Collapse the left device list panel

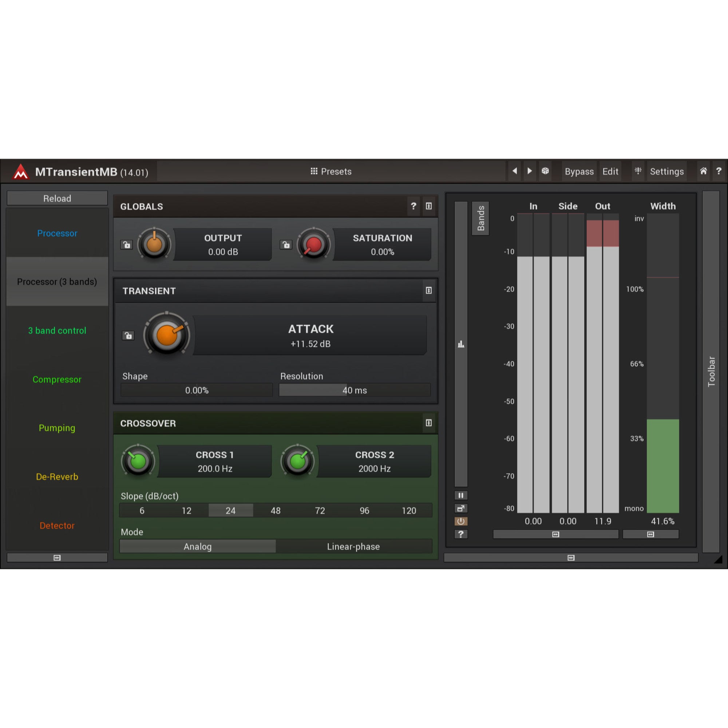click(x=57, y=558)
